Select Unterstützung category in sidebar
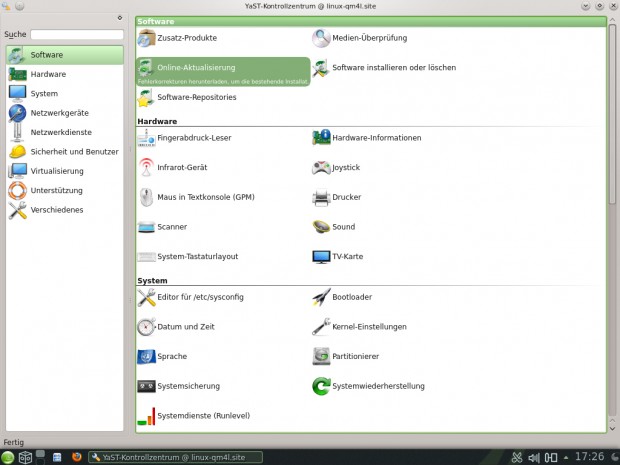This screenshot has width=620, height=465. [x=65, y=191]
